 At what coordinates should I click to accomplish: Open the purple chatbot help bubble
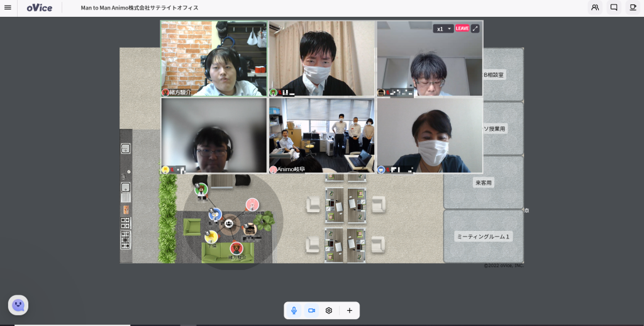coord(18,305)
